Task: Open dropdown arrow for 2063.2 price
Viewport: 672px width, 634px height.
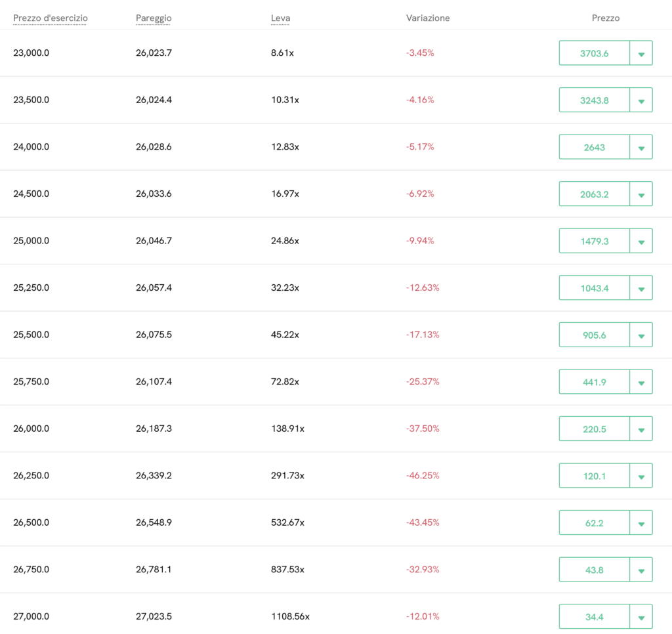Action: [641, 194]
